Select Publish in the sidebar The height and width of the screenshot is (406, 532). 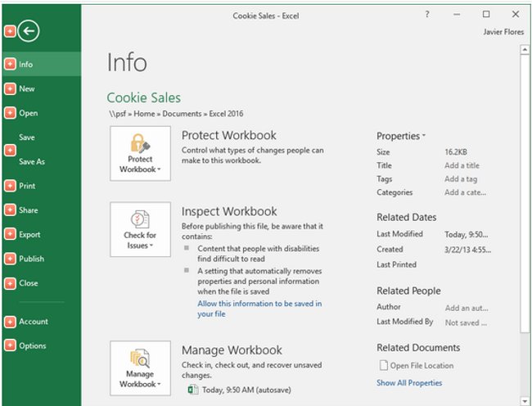pos(32,259)
